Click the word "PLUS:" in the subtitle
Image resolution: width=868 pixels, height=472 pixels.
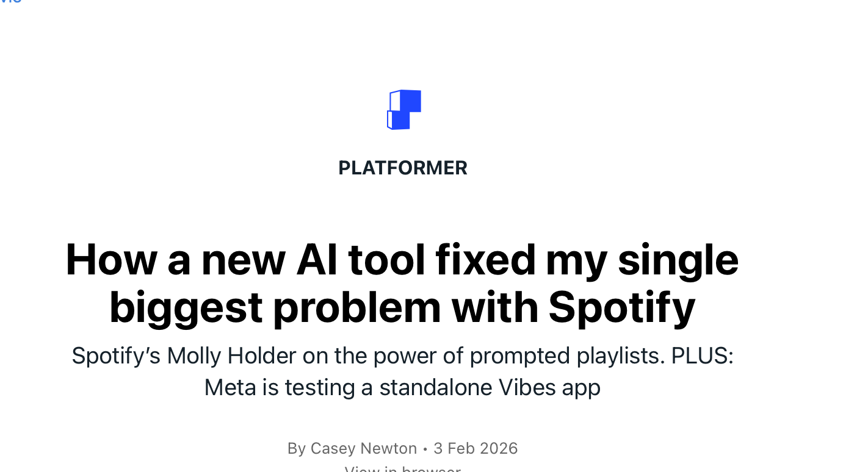click(702, 356)
